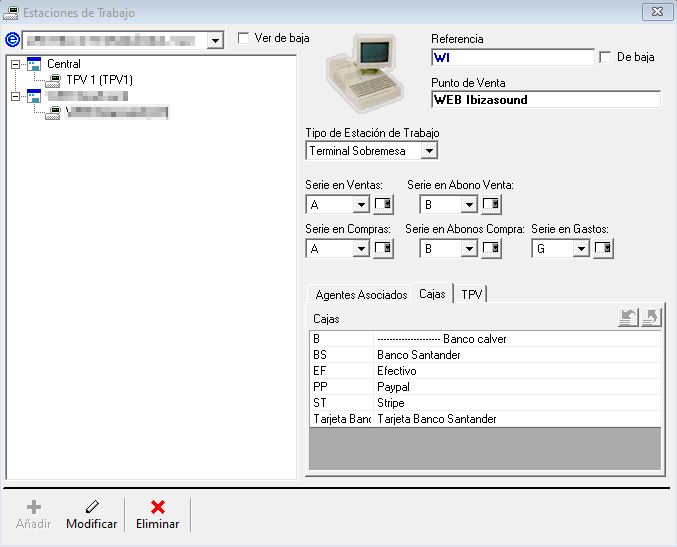Enable the Ver de baja checkbox
The image size is (677, 547).
(244, 38)
